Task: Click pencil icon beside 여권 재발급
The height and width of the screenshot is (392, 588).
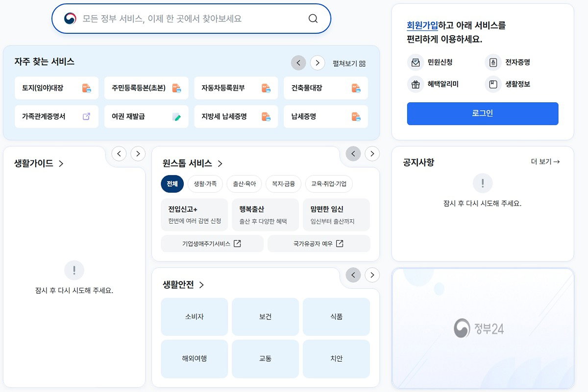Action: (176, 117)
